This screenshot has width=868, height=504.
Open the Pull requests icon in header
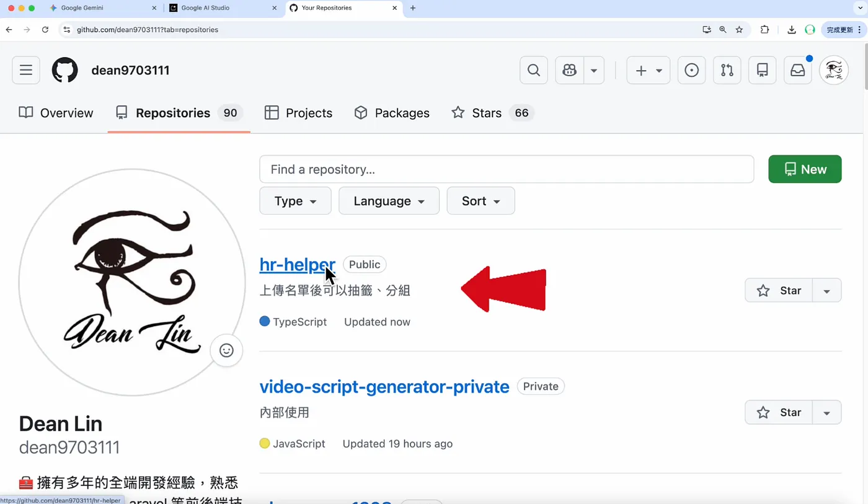727,70
